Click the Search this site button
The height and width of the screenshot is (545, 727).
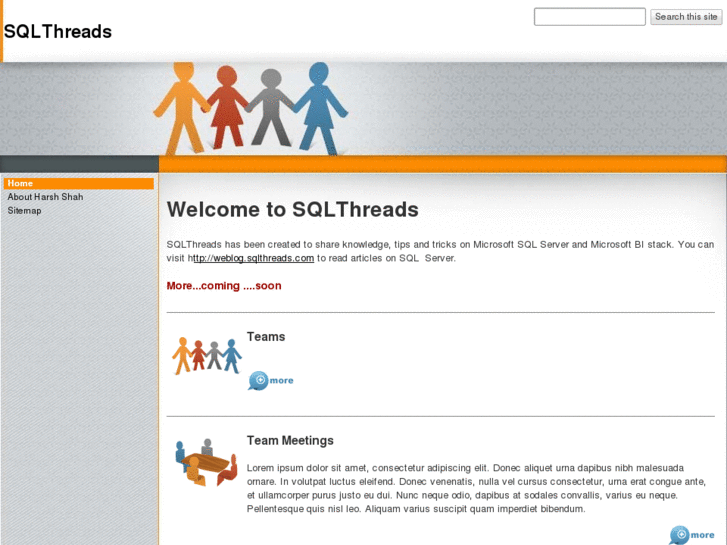pos(686,17)
